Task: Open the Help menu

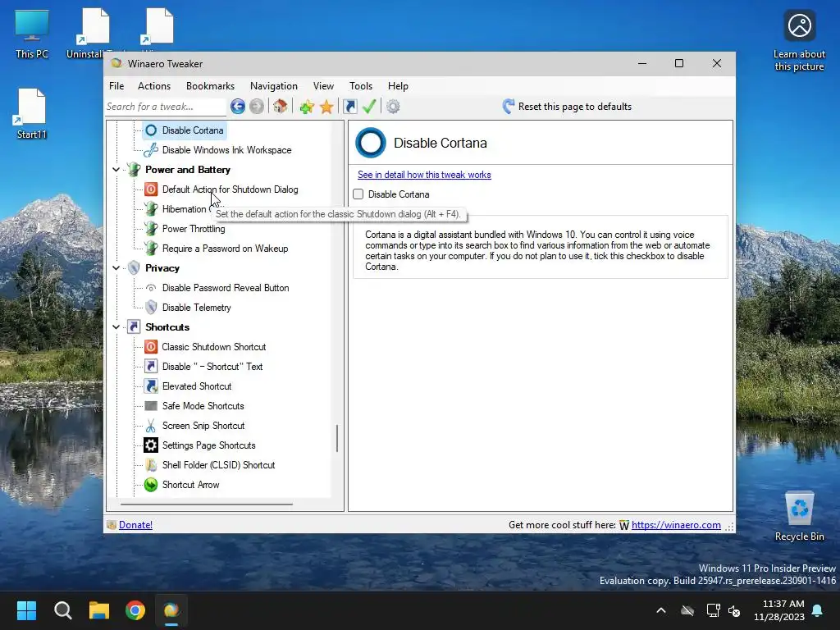Action: click(x=398, y=85)
